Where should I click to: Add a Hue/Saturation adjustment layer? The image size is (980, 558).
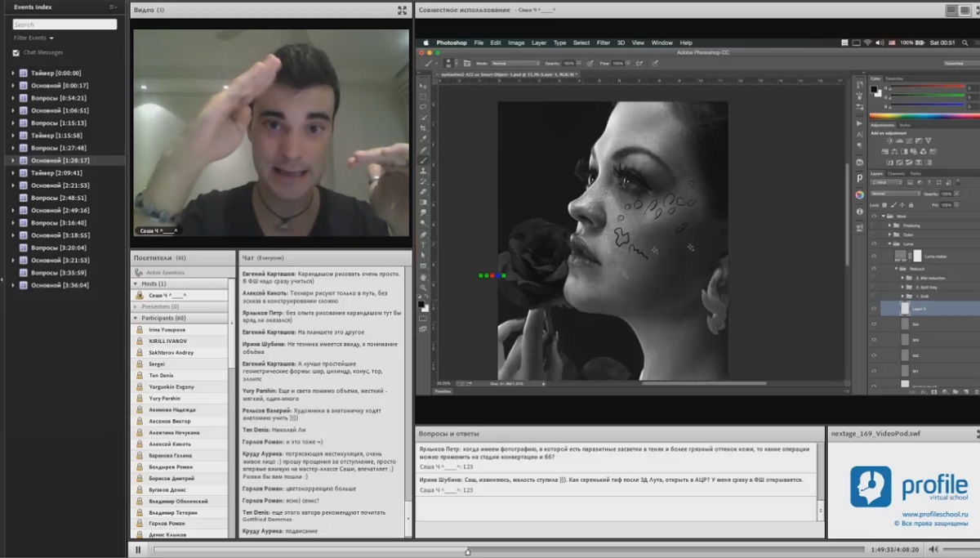point(885,151)
